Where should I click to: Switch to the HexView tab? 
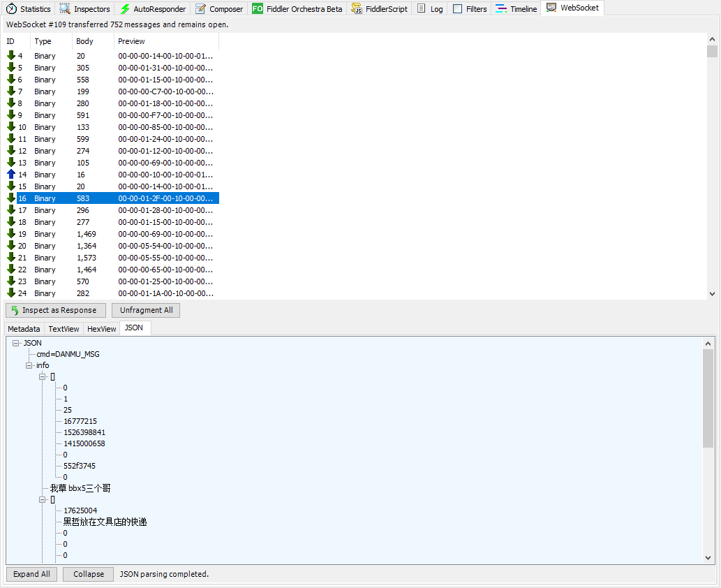(x=102, y=329)
